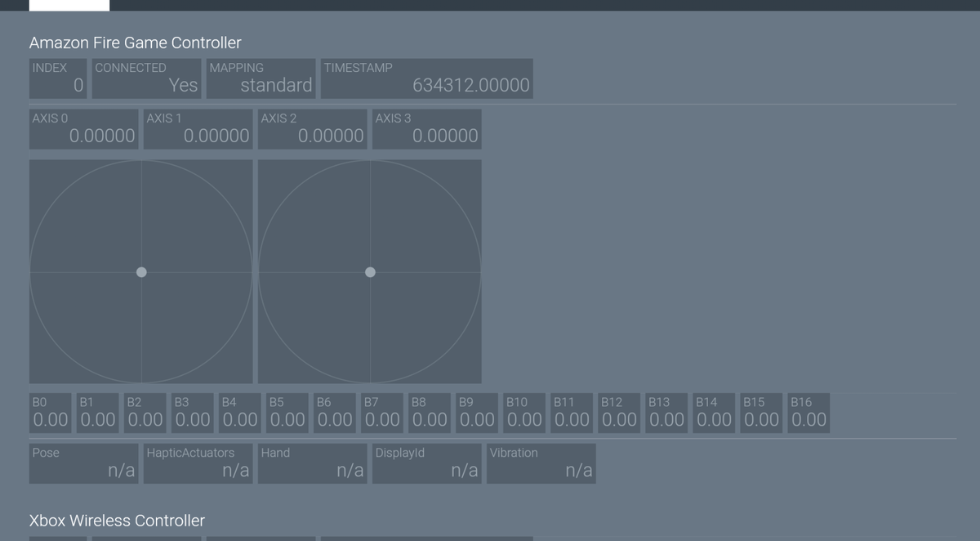The height and width of the screenshot is (541, 980).
Task: Click the B14 button value
Action: tap(714, 413)
